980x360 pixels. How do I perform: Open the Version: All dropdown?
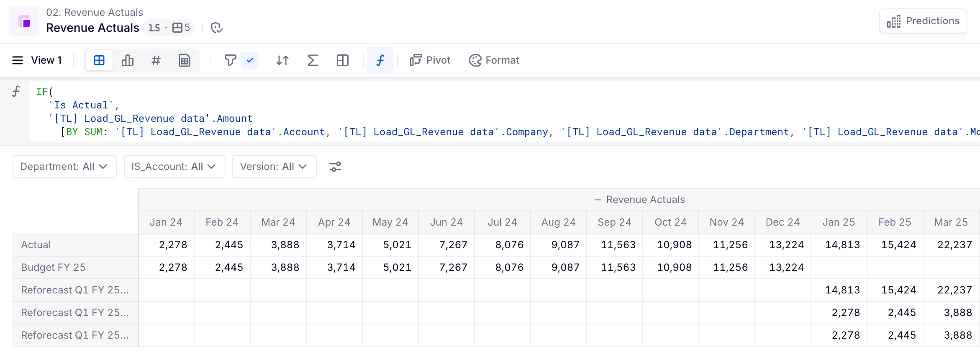point(274,167)
